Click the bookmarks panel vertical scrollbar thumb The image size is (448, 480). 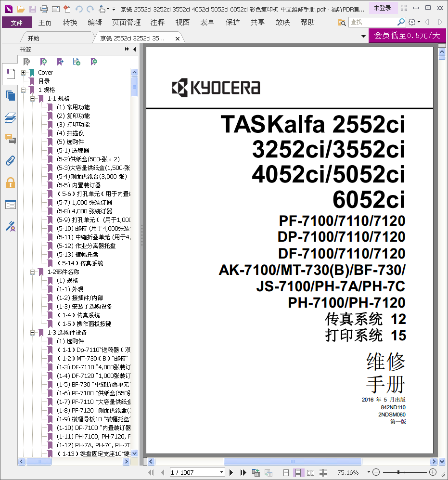coord(134,87)
